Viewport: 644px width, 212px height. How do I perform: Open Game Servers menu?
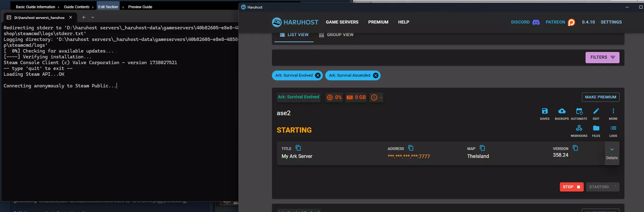coord(342,22)
